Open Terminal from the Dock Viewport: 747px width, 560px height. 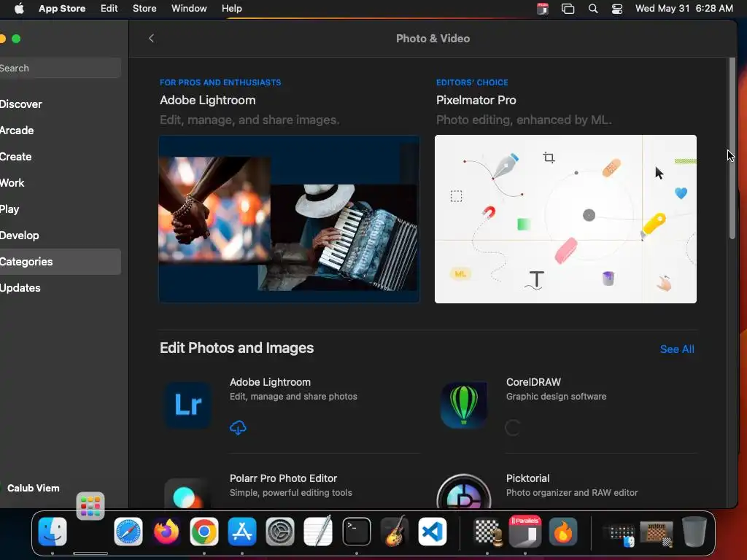[x=356, y=532]
